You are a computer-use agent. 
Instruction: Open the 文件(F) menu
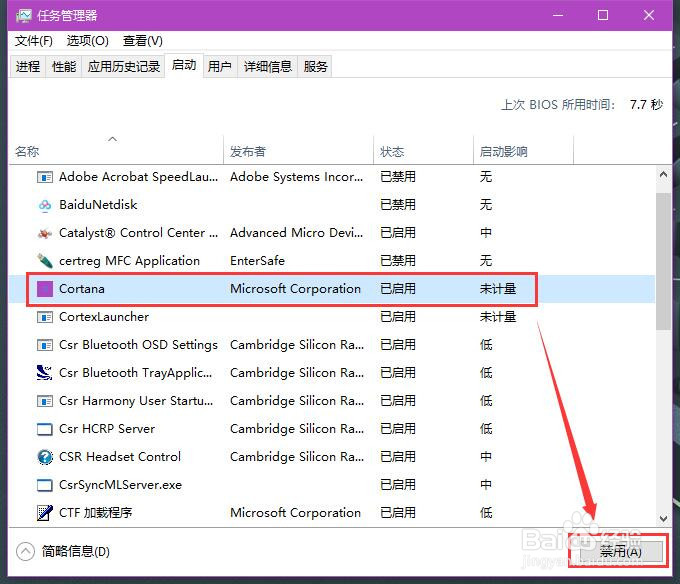33,41
